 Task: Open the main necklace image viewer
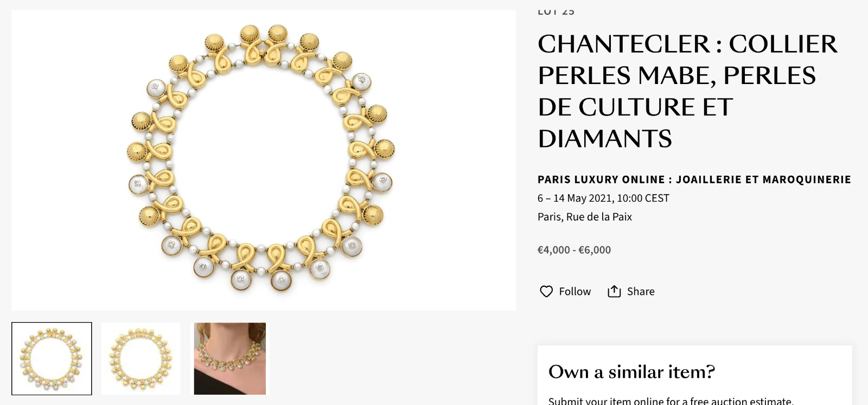pos(264,160)
